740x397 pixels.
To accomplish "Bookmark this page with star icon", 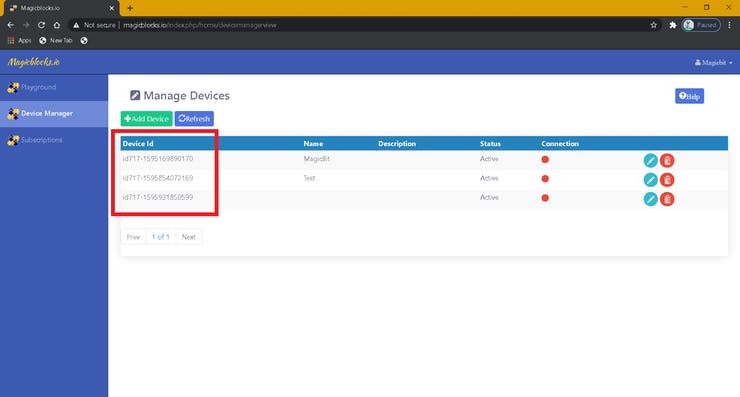I will [654, 25].
